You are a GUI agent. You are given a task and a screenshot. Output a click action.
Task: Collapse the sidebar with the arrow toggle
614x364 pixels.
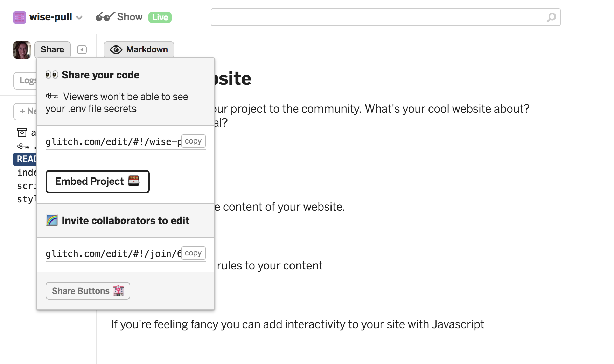(x=82, y=50)
